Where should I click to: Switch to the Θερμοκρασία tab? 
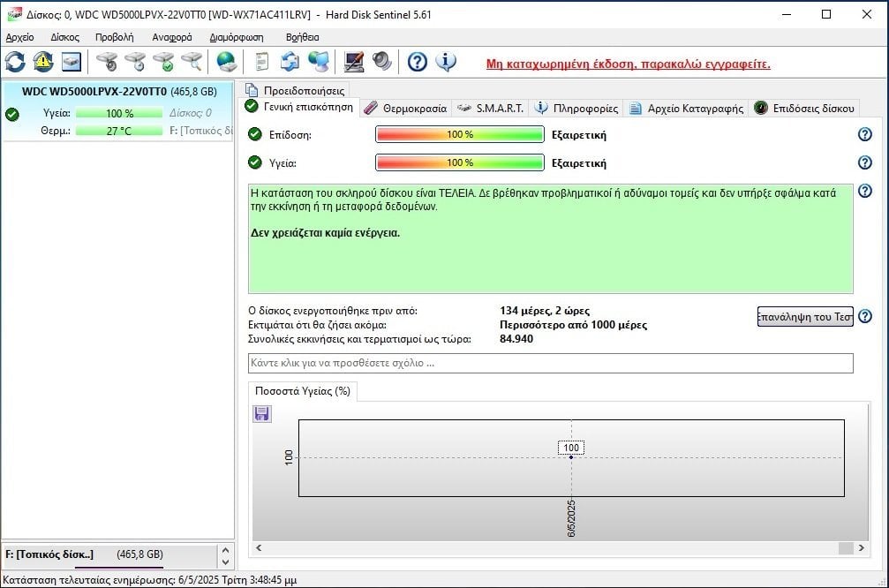(406, 109)
